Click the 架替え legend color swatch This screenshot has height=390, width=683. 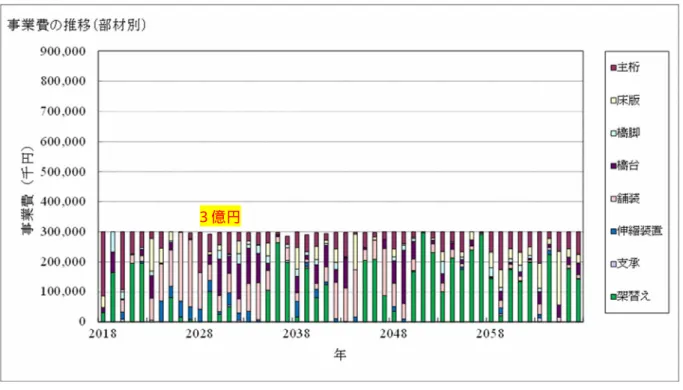613,297
